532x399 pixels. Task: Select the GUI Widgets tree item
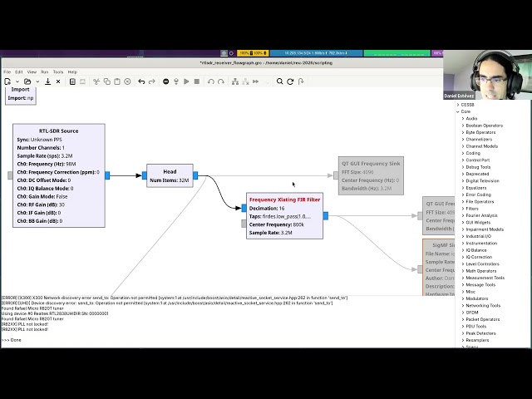click(x=478, y=223)
